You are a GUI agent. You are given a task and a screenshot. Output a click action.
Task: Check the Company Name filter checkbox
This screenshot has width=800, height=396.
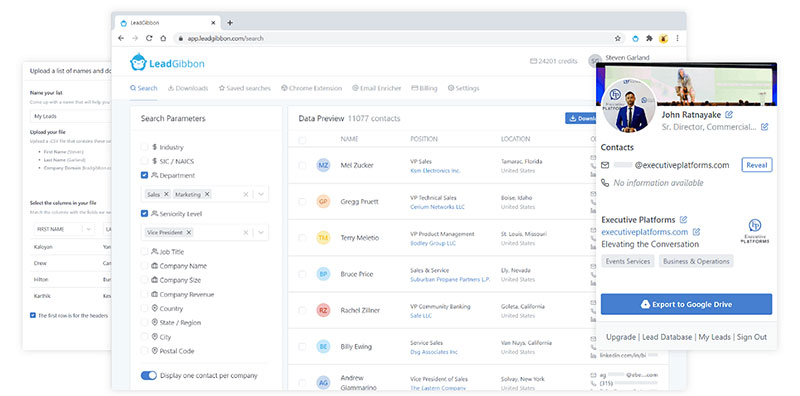pos(144,266)
